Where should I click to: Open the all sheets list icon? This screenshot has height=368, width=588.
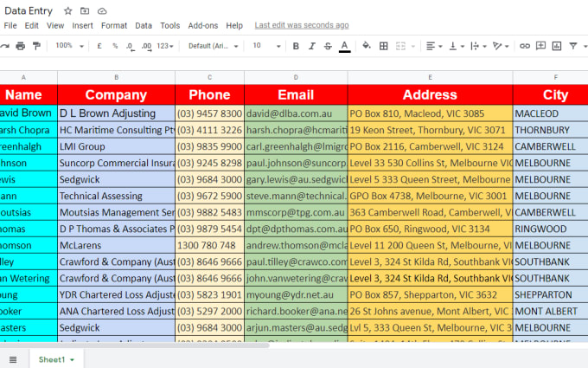tap(13, 359)
